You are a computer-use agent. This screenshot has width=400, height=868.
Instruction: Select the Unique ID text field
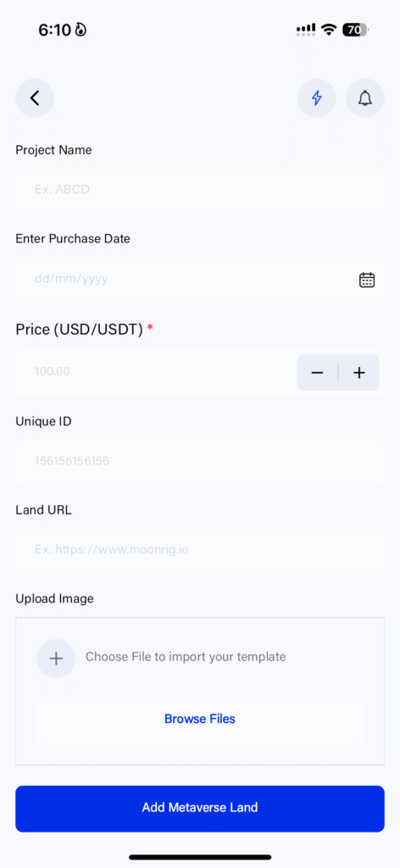pos(200,461)
